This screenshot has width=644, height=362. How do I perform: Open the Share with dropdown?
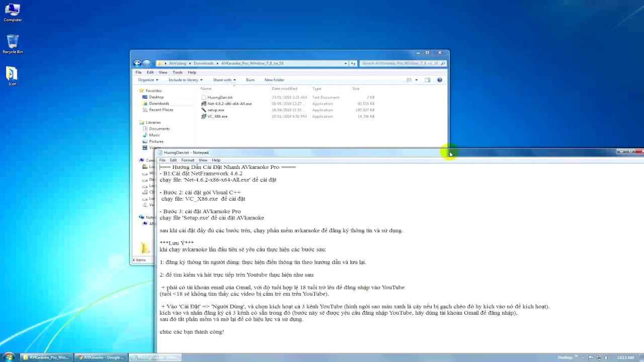point(224,80)
